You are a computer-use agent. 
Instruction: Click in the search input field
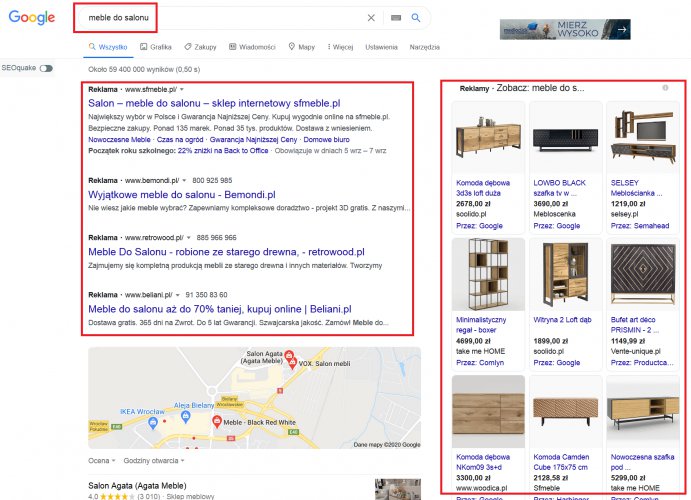click(220, 18)
